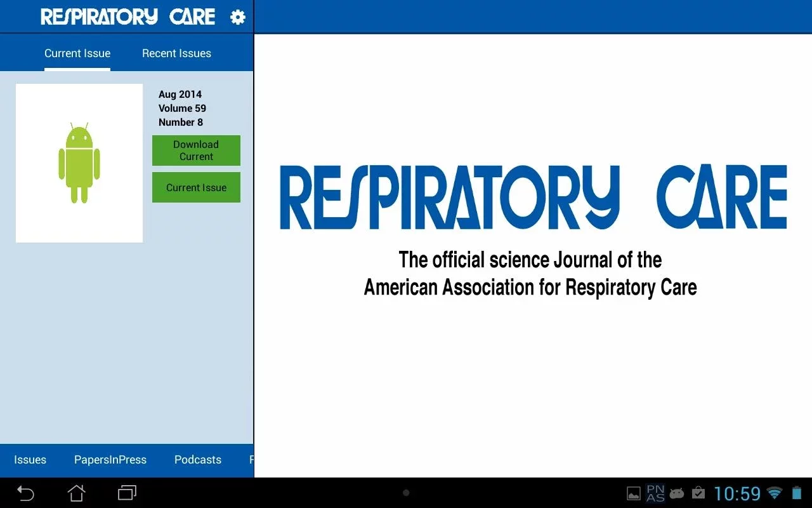The height and width of the screenshot is (508, 812).
Task: Click the text 'Number 8'
Action: click(x=181, y=122)
